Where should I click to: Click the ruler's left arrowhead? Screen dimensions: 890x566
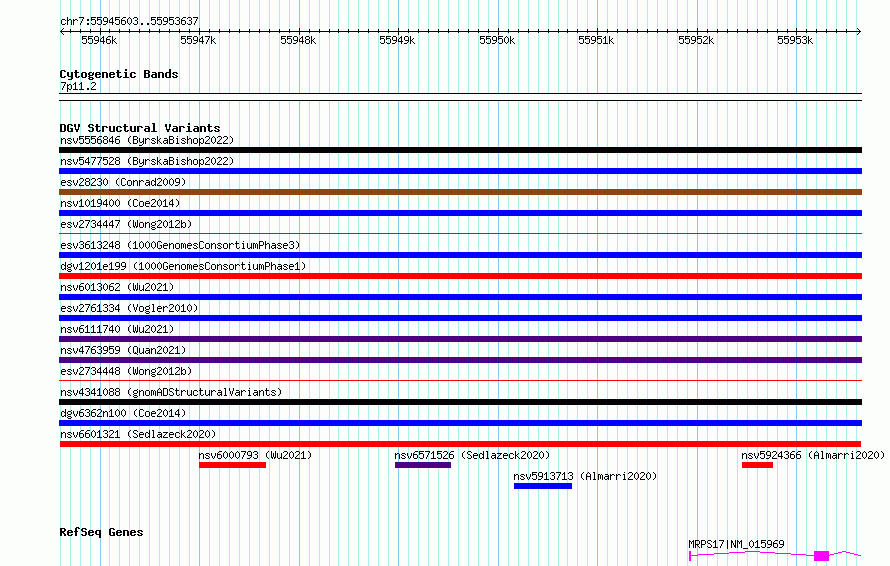coord(62,31)
